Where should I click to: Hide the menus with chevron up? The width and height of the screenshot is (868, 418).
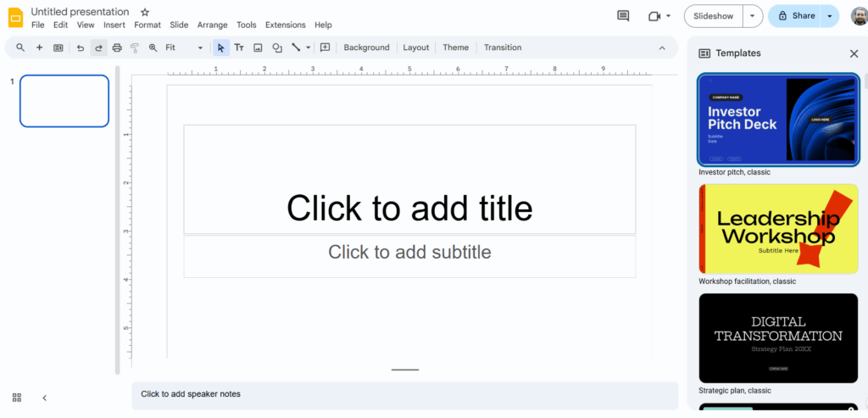click(662, 47)
